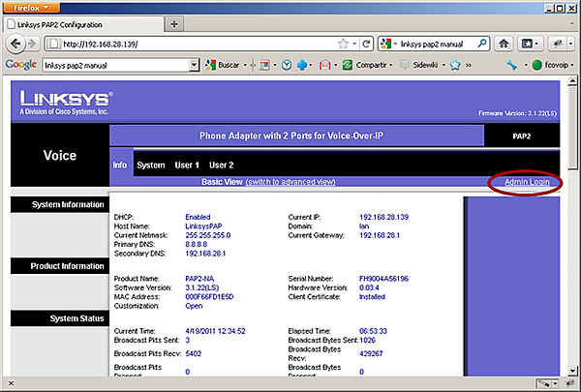Open the Google toolbar wrench settings
581x392 pixels.
pos(512,65)
